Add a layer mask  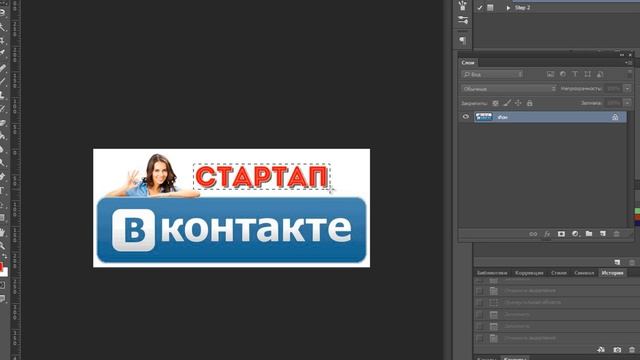561,234
